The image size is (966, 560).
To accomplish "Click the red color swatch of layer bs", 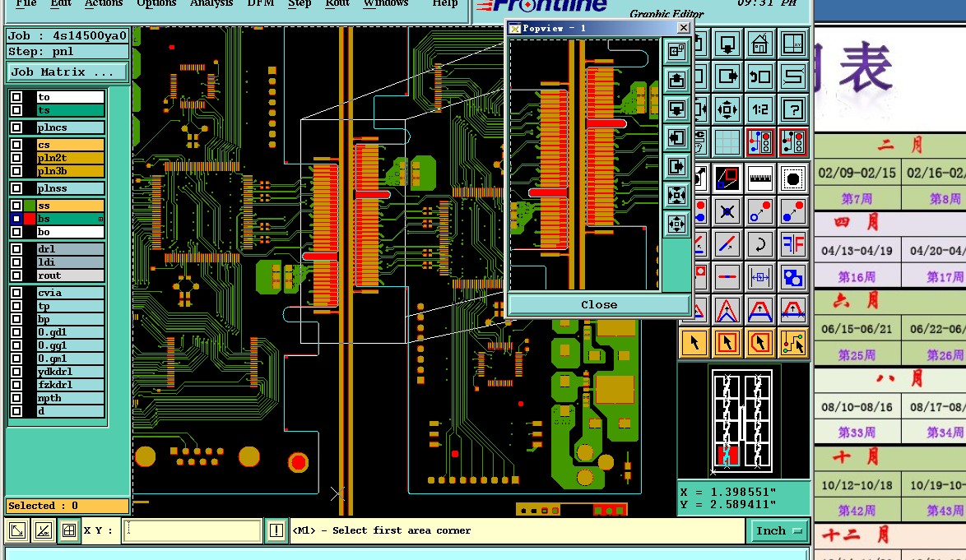I will [30, 219].
